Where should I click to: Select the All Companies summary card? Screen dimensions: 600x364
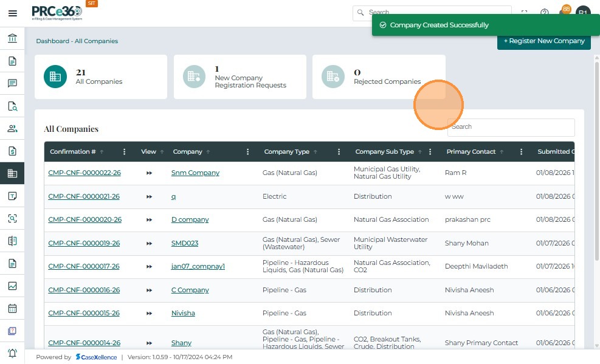point(101,77)
